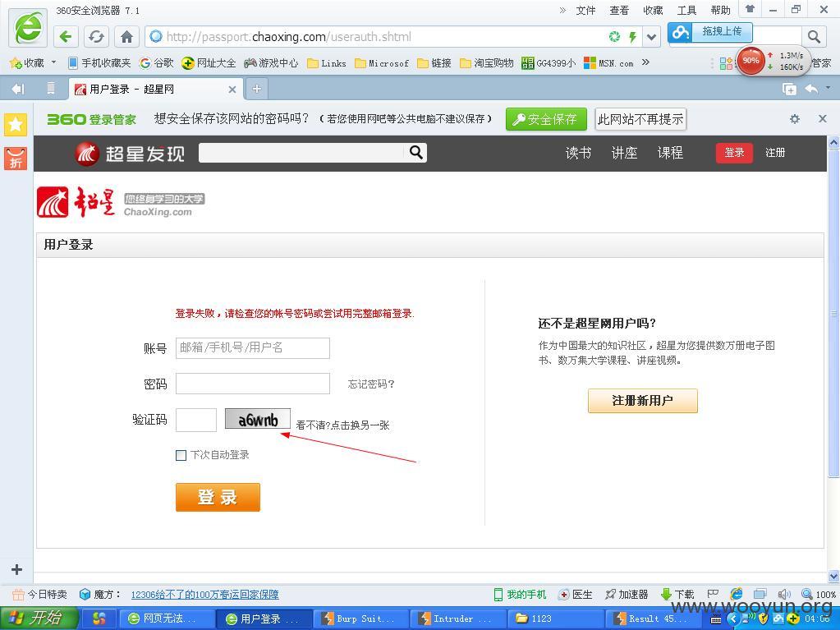Click 忘记密码? link
The image size is (840, 630).
pos(371,384)
